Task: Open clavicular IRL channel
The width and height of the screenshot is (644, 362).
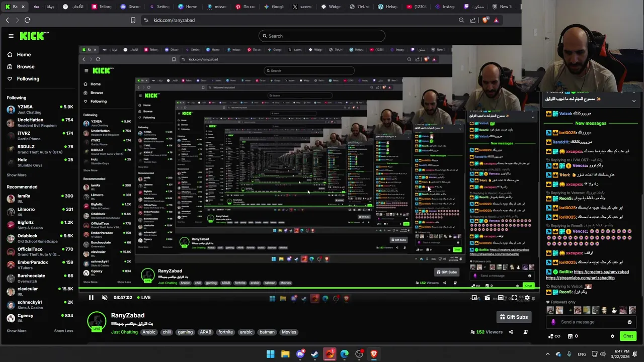Action: point(40,291)
